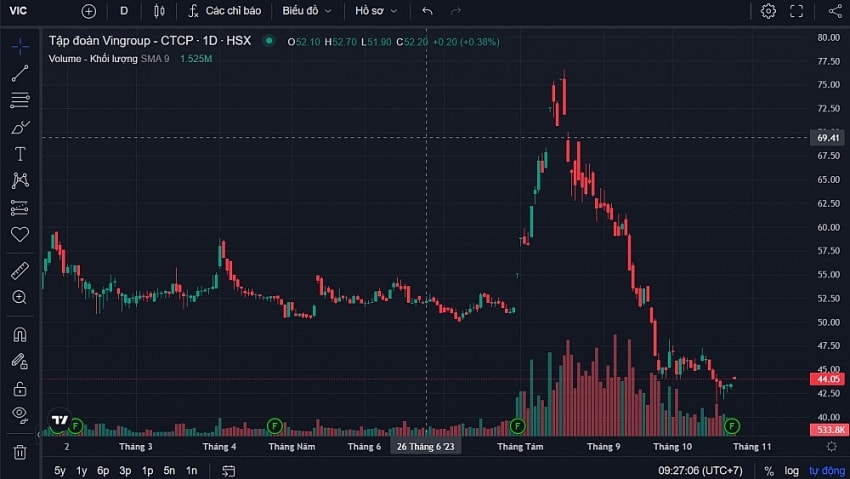This screenshot has width=850, height=479.
Task: Click the 09:27:06 (UTC+7) timezone button
Action: (x=700, y=470)
